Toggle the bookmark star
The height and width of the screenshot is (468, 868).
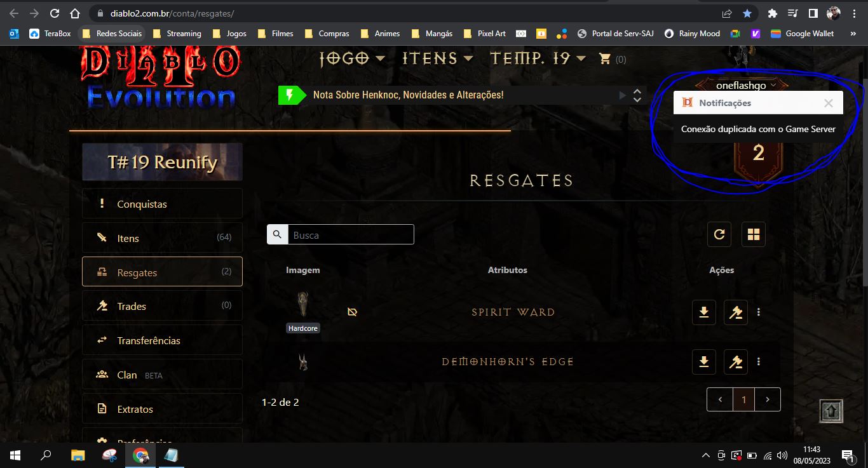click(x=747, y=13)
